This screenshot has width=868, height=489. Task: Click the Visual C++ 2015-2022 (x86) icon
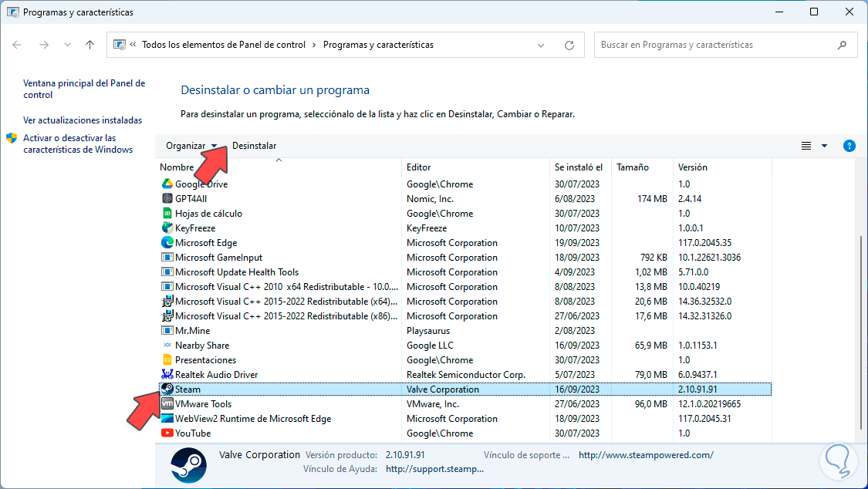[167, 315]
